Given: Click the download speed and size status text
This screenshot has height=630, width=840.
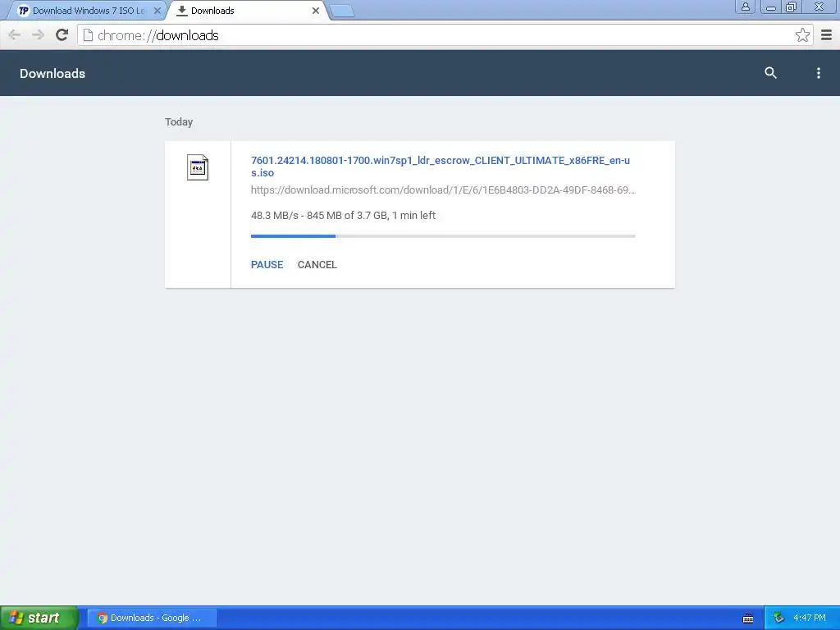Looking at the screenshot, I should coord(343,216).
